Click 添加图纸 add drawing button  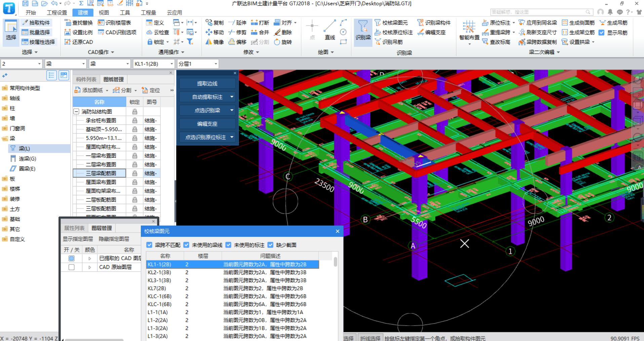(92, 90)
